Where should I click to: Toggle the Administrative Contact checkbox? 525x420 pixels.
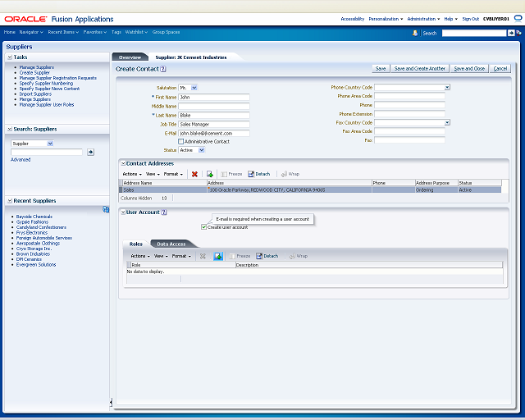(180, 142)
